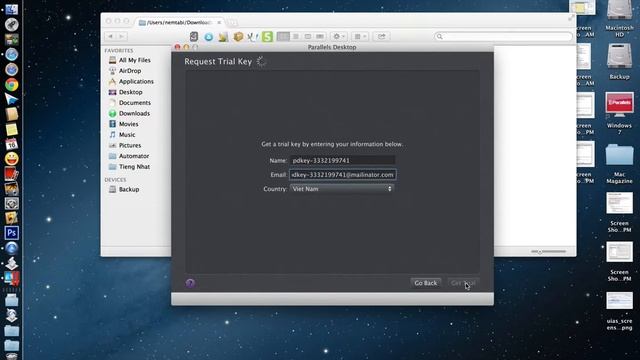Image resolution: width=640 pixels, height=360 pixels.
Task: Open the paper plane mail app in dock
Action: pyautogui.click(x=11, y=99)
